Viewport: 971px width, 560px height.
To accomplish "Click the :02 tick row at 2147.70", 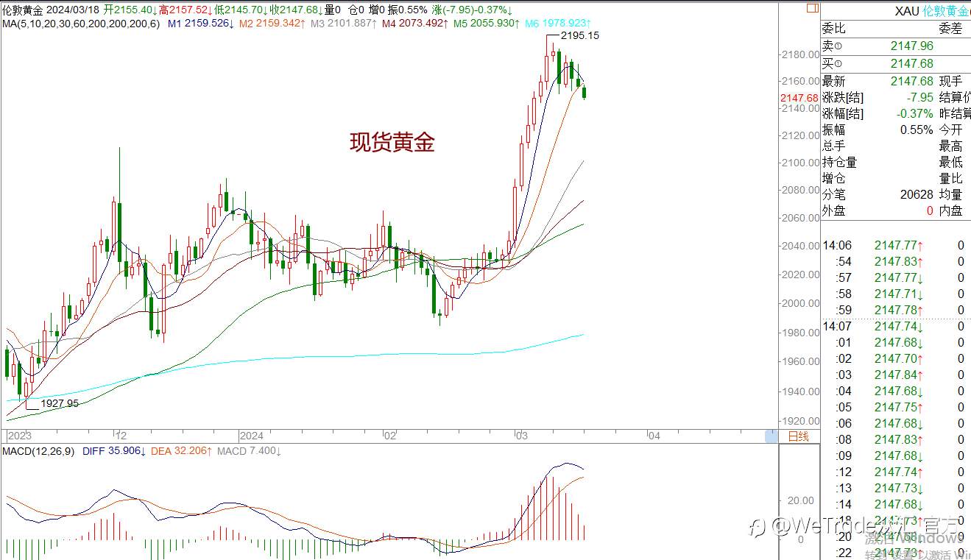I will pos(895,358).
